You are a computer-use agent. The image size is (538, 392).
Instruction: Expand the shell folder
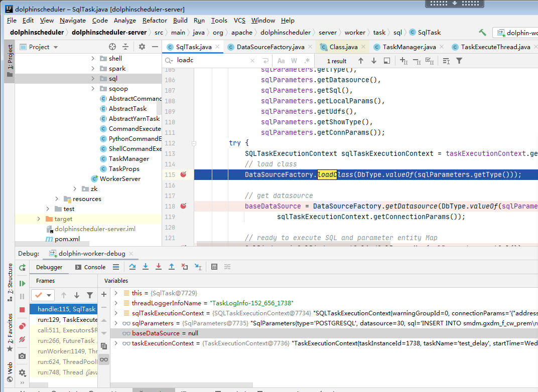[x=93, y=59]
